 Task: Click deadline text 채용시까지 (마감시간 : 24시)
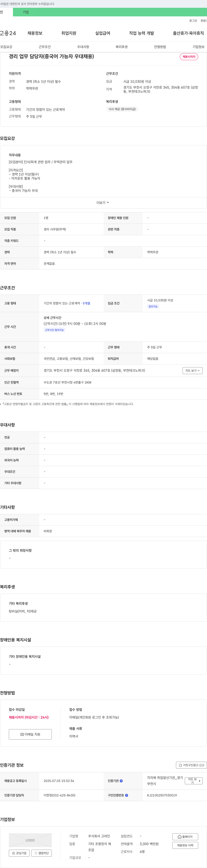(x=29, y=717)
